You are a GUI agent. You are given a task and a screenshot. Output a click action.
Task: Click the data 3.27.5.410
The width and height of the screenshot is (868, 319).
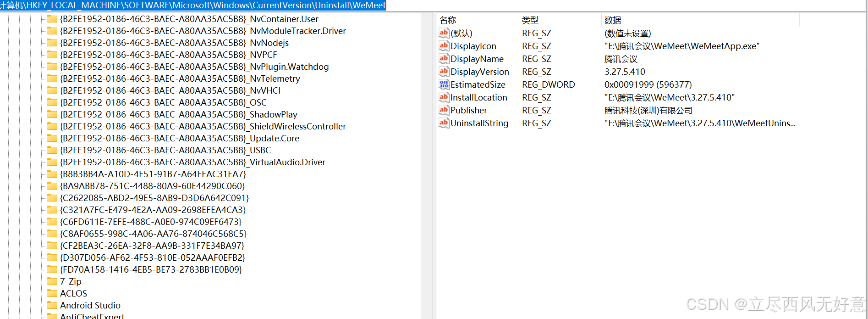click(x=625, y=72)
